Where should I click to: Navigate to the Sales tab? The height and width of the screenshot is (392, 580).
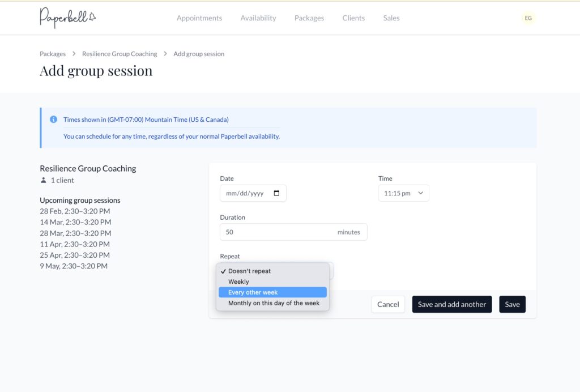coord(391,18)
